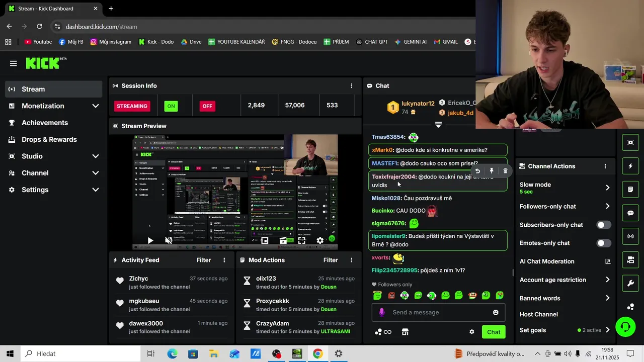Click the green Chat send button
The height and width of the screenshot is (362, 644).
point(494,332)
